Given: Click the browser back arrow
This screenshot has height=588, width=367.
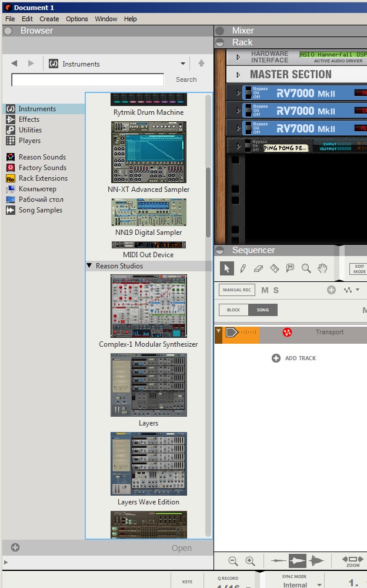Looking at the screenshot, I should [14, 64].
